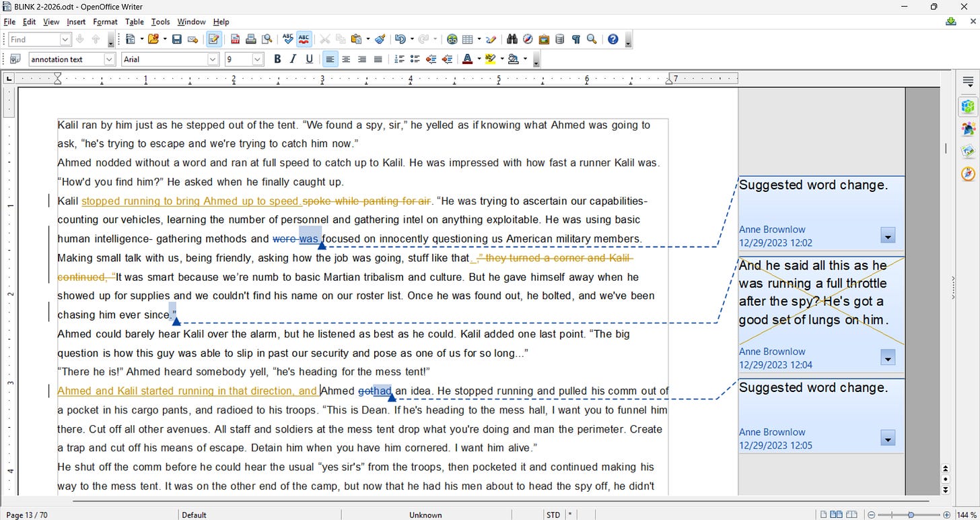This screenshot has width=980, height=520.
Task: Open comment menu arrow dated 12/29/2023 12:05
Action: tap(888, 438)
